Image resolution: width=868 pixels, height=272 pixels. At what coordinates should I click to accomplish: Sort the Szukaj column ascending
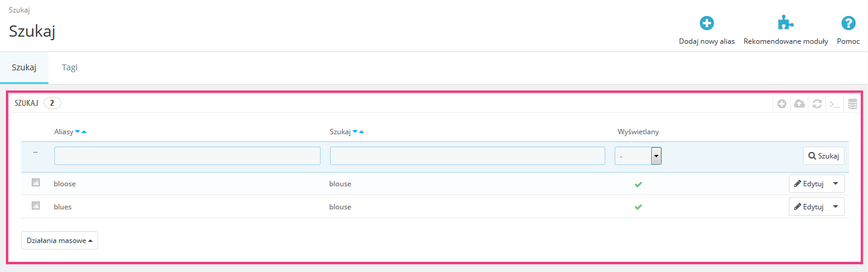click(x=361, y=132)
